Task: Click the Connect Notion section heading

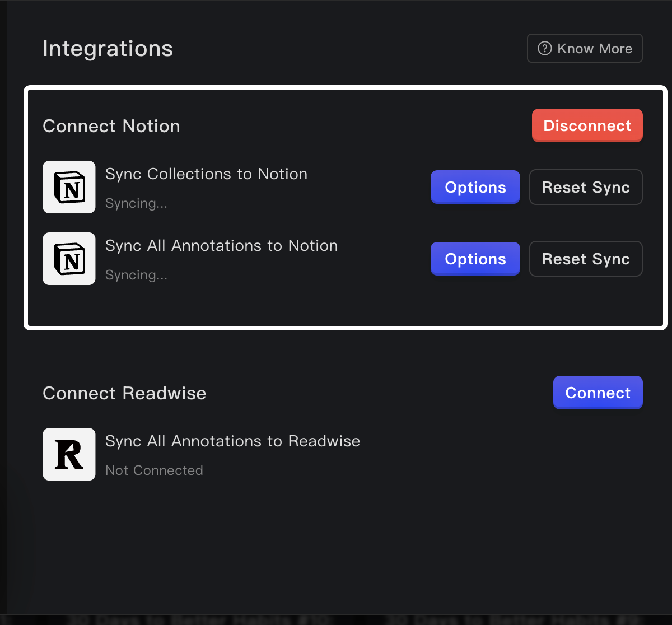Action: (x=111, y=126)
